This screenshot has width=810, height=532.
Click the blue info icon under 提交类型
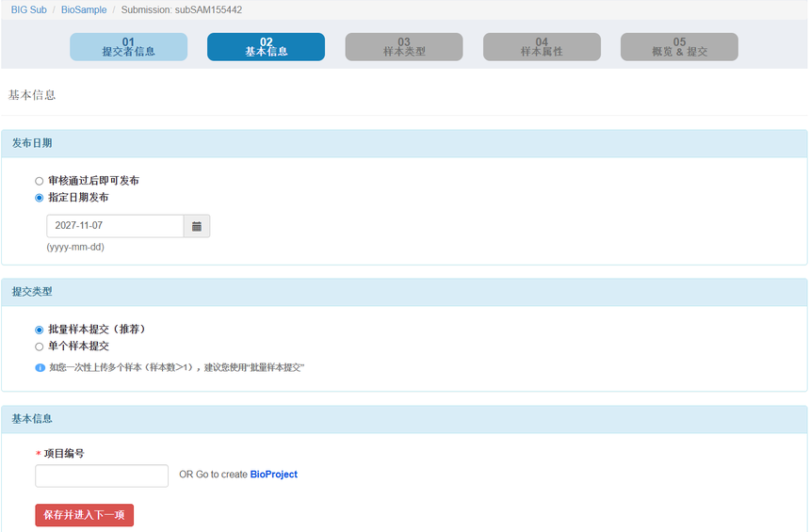pos(40,368)
